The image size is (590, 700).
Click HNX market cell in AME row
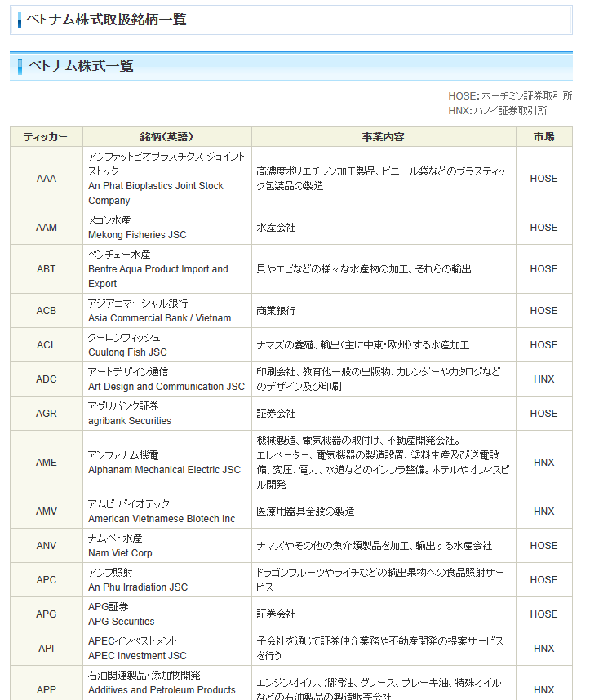[543, 462]
